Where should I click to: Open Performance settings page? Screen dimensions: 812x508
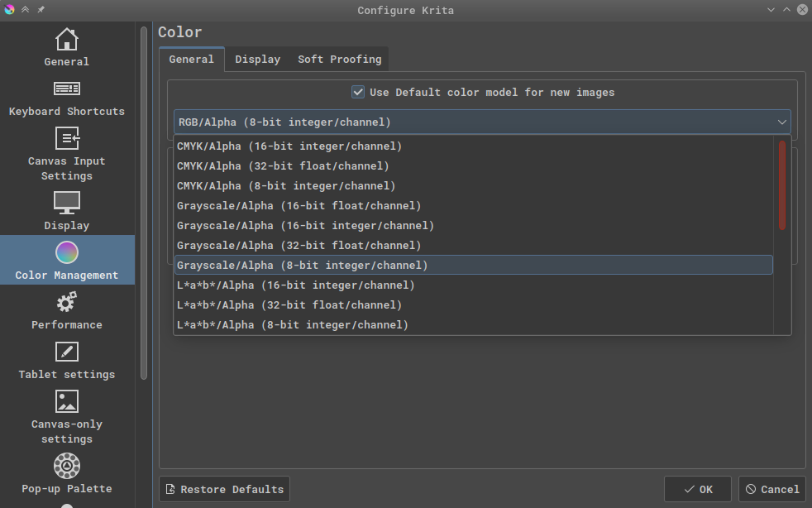click(x=67, y=310)
